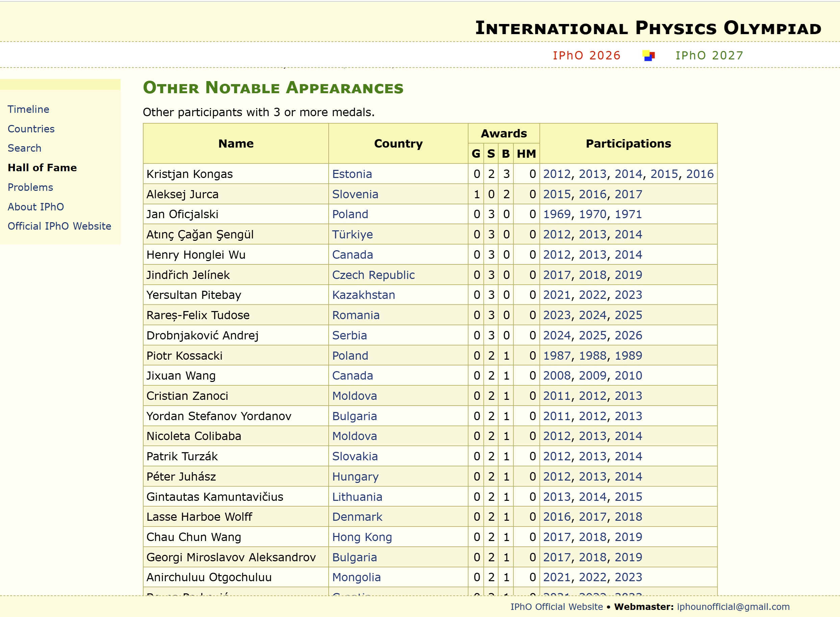Open Estonia country link
Screen dimensions: 840x617
click(x=352, y=174)
